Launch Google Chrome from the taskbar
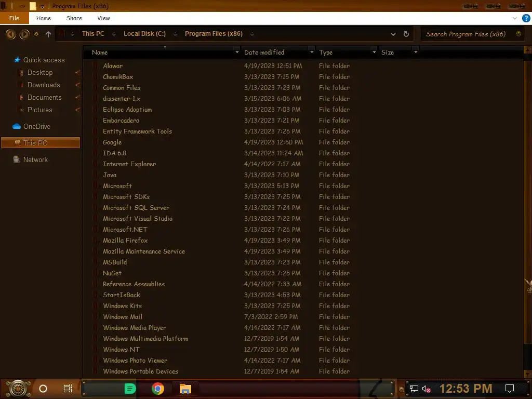 [x=158, y=389]
